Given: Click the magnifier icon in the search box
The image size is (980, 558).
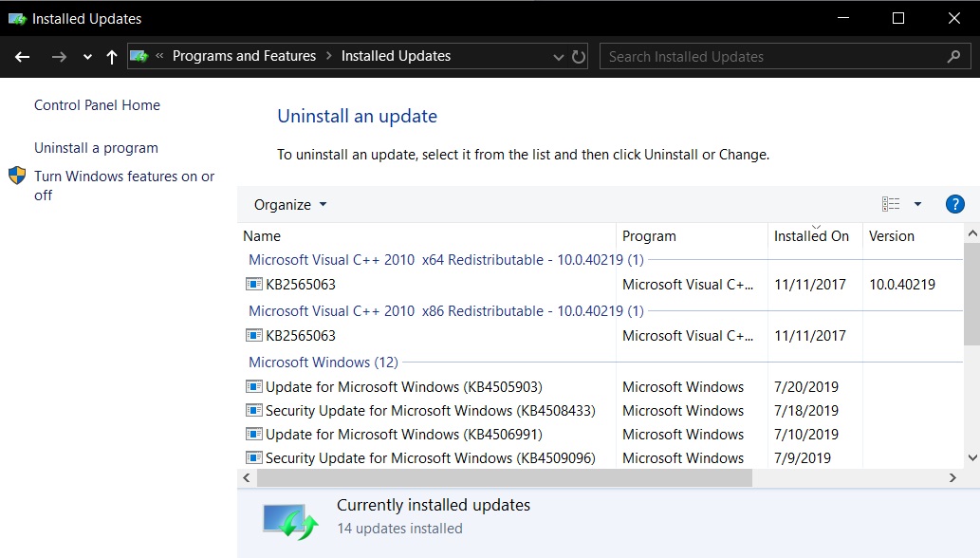Looking at the screenshot, I should coord(953,56).
